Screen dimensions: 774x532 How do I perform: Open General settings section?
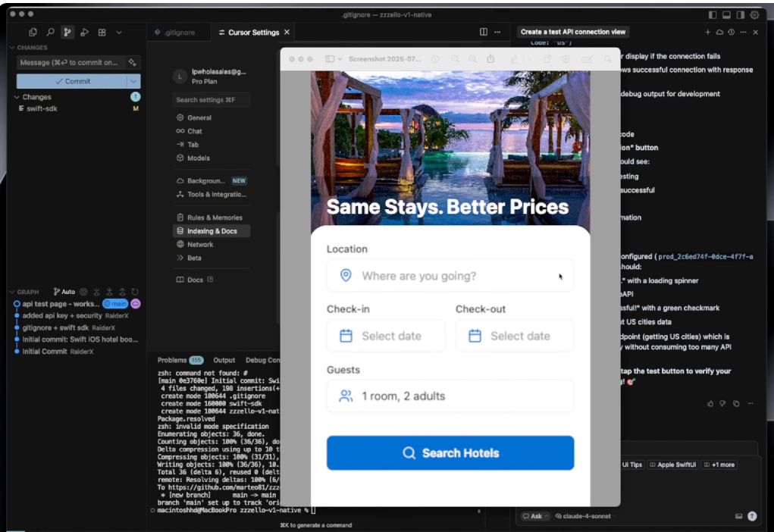[x=212, y=117]
